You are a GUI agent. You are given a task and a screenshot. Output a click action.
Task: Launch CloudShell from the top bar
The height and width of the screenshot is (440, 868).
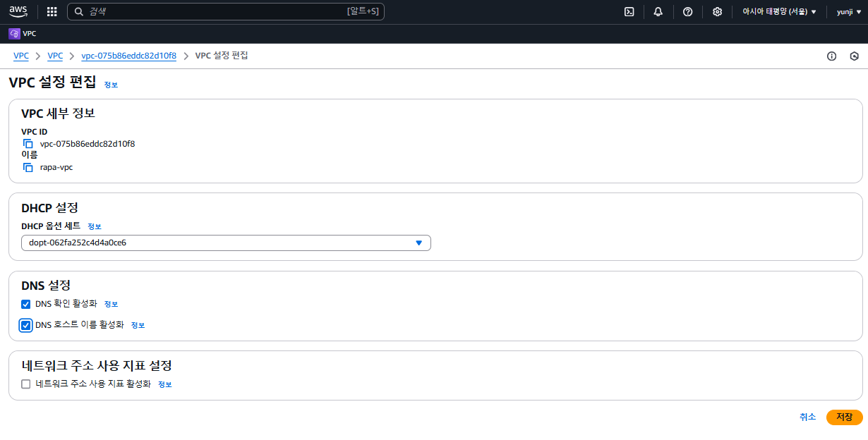click(x=629, y=11)
